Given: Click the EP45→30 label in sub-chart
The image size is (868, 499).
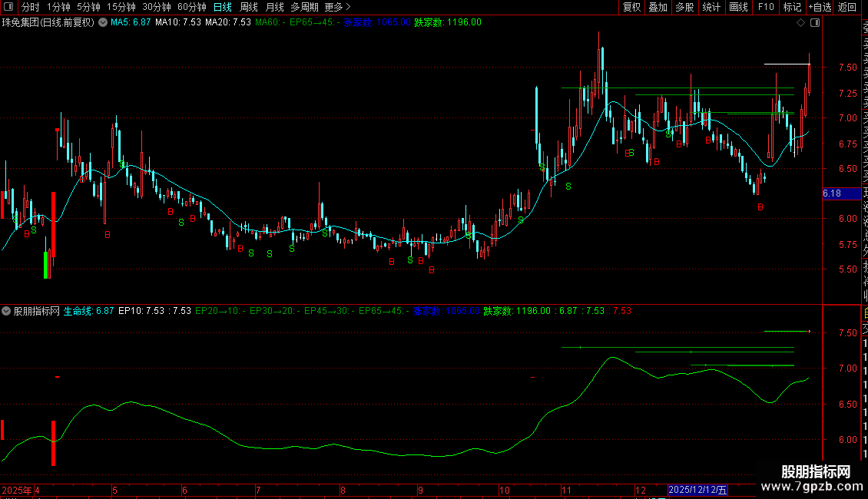Looking at the screenshot, I should point(330,312).
